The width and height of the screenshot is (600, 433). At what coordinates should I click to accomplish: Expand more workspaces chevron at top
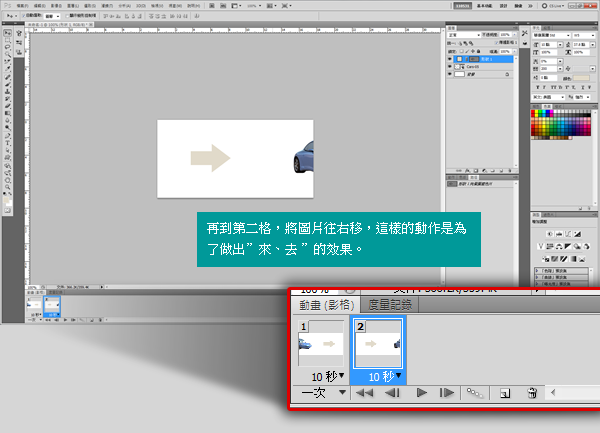[x=530, y=6]
